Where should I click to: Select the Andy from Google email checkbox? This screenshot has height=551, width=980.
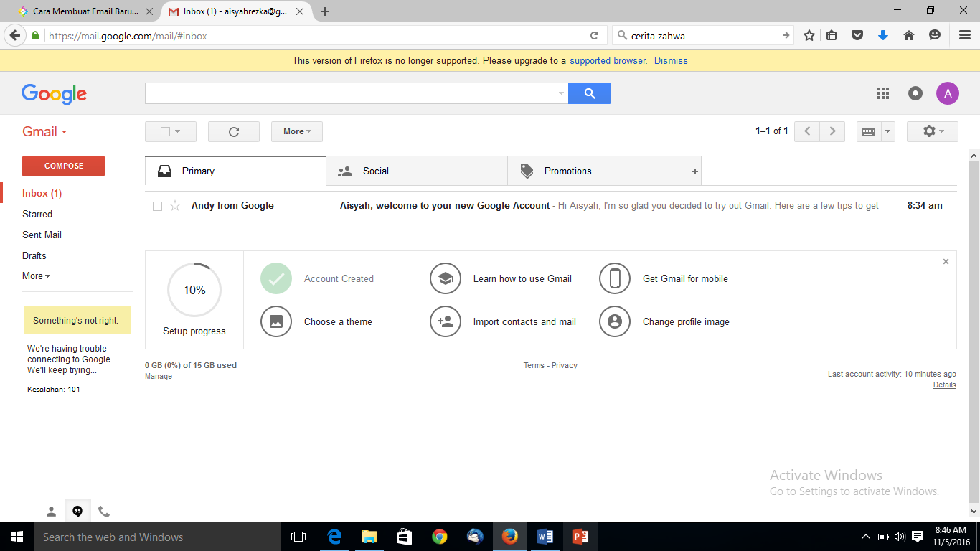pos(157,207)
